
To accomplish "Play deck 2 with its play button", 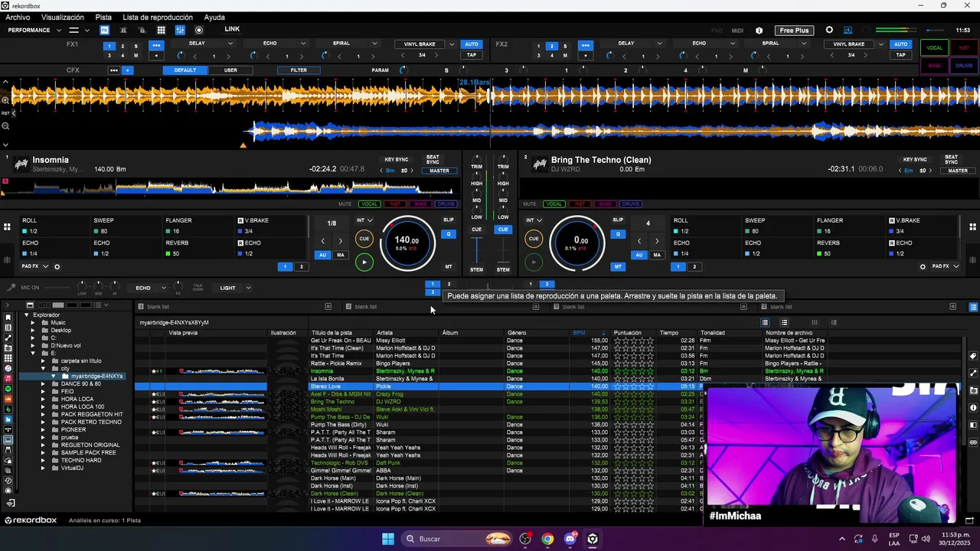I will (534, 262).
